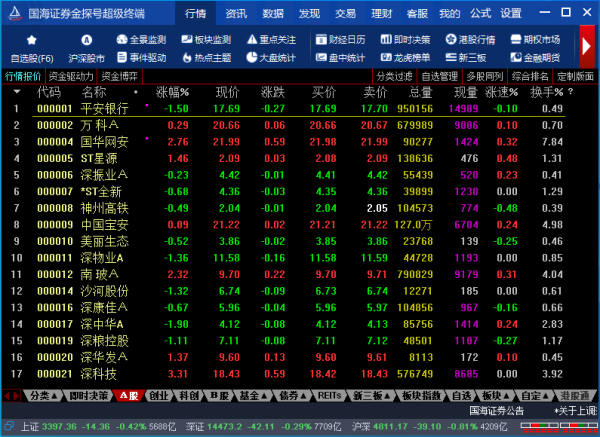Select 科创 bottom tab
This screenshot has width=600, height=437.
pos(189,396)
